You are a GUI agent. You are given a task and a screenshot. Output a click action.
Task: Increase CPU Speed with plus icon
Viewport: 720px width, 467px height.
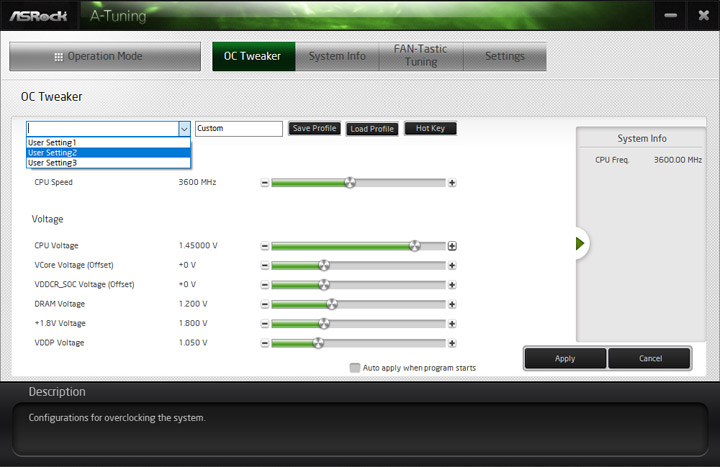[x=452, y=183]
